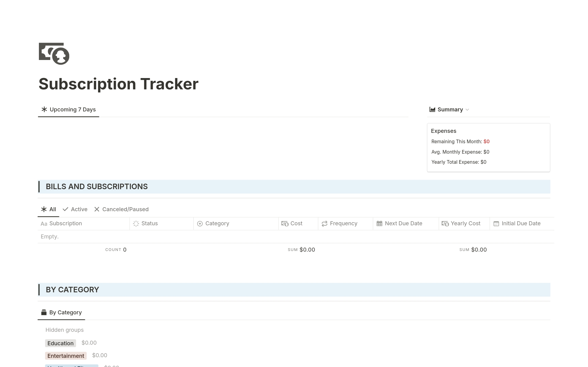Viewport: 588px width, 367px height.
Task: Toggle the Canceled/Paused subscriptions filter
Action: [x=121, y=209]
